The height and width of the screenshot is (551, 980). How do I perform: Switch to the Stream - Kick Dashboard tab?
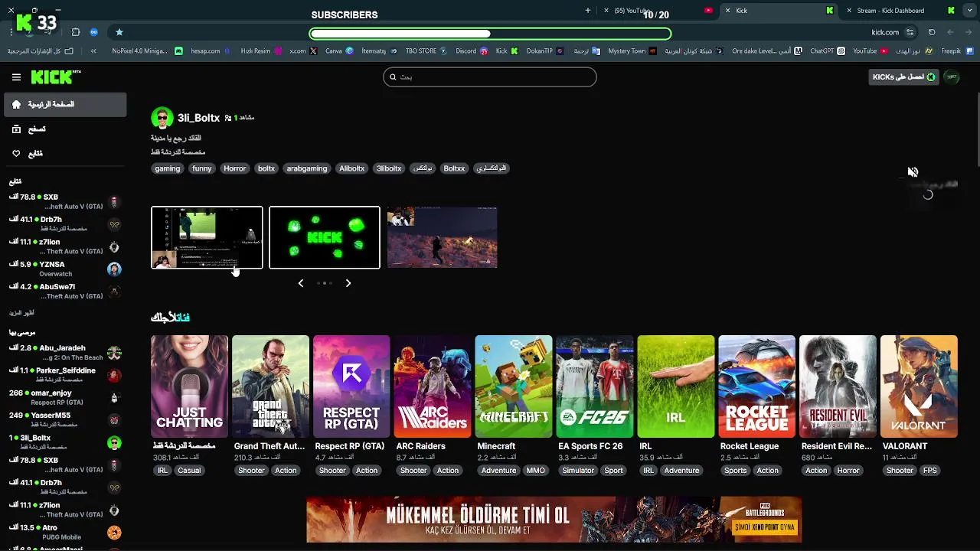[900, 11]
